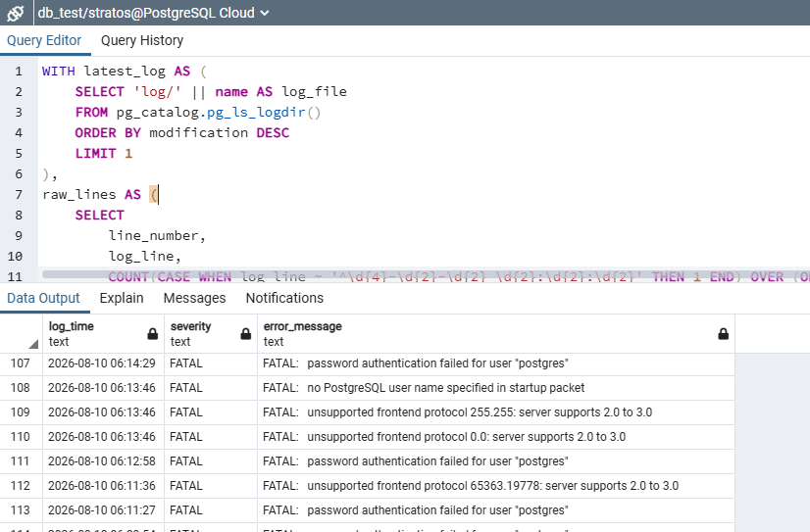
Task: Select row number 107
Action: point(21,363)
